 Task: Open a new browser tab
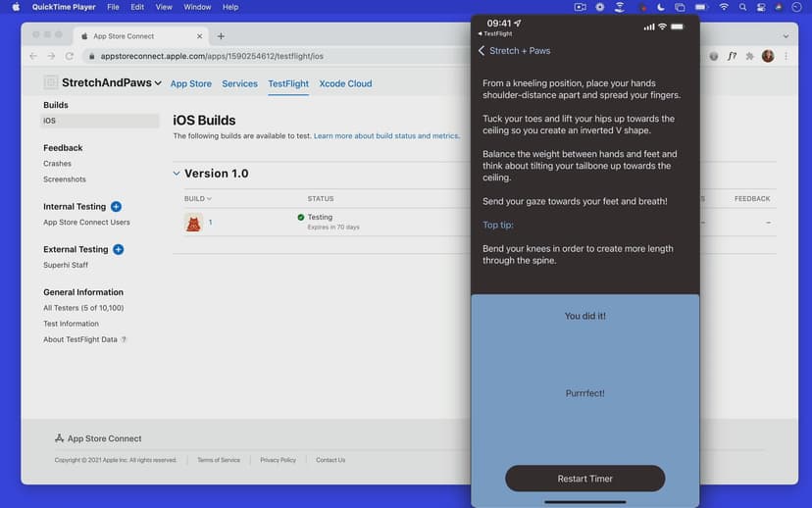(x=221, y=36)
